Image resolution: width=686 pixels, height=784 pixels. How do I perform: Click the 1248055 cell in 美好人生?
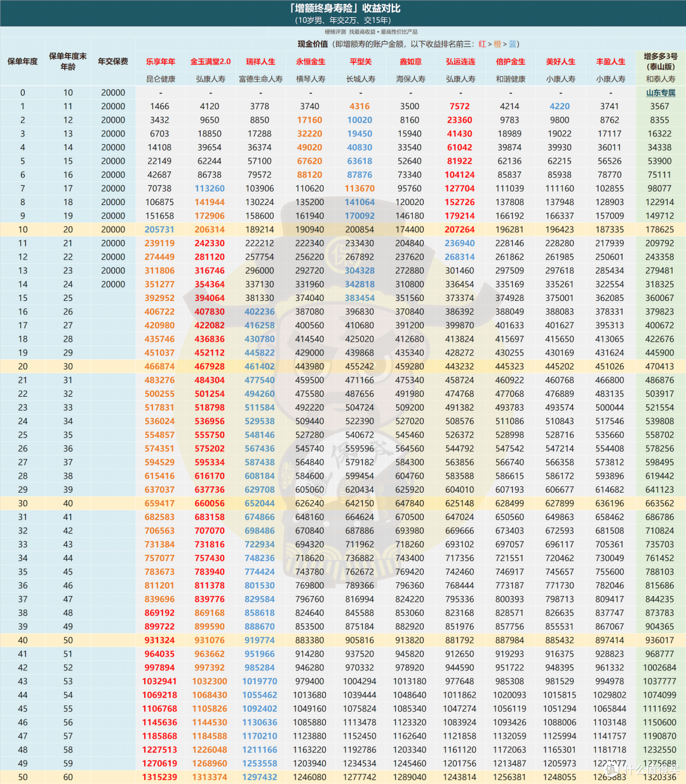[x=560, y=777]
